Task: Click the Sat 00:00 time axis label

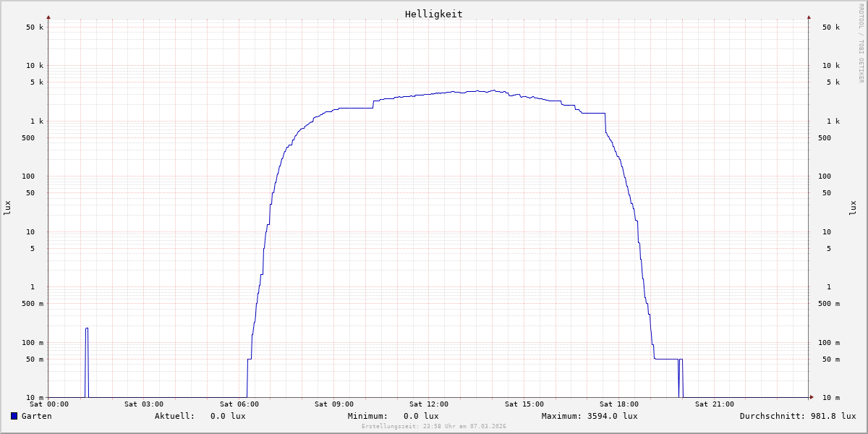Action: (49, 404)
